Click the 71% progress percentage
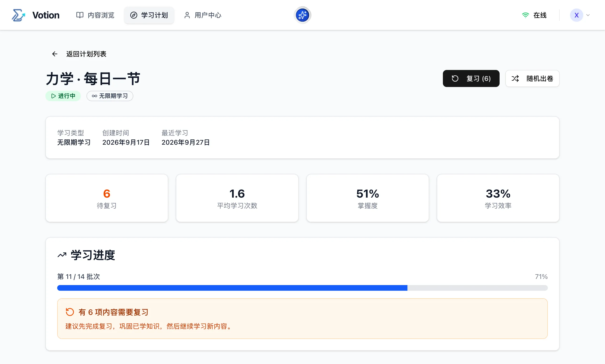This screenshot has height=364, width=605. point(541,277)
